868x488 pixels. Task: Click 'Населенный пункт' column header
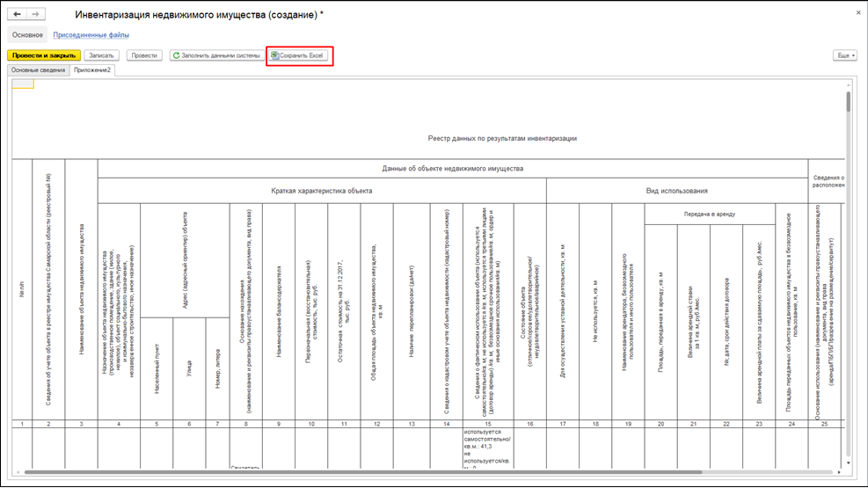157,368
